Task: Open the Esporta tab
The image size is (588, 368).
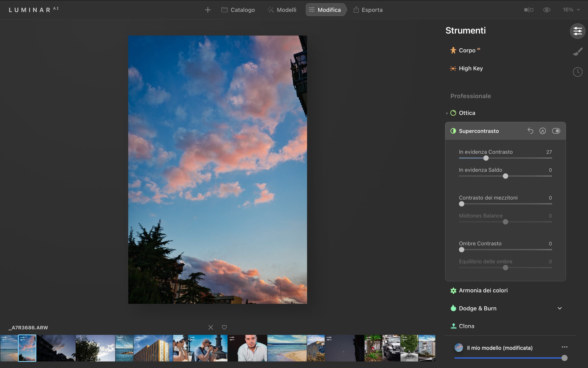Action: (x=368, y=10)
